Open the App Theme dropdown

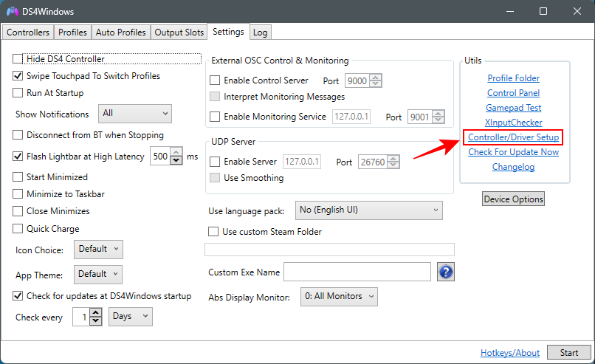(x=98, y=274)
